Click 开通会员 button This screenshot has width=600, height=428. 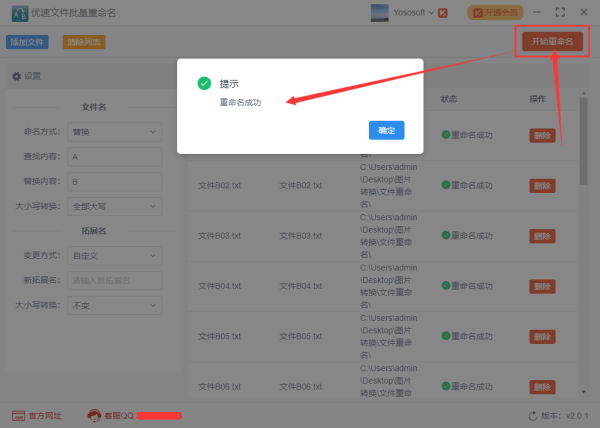[495, 13]
